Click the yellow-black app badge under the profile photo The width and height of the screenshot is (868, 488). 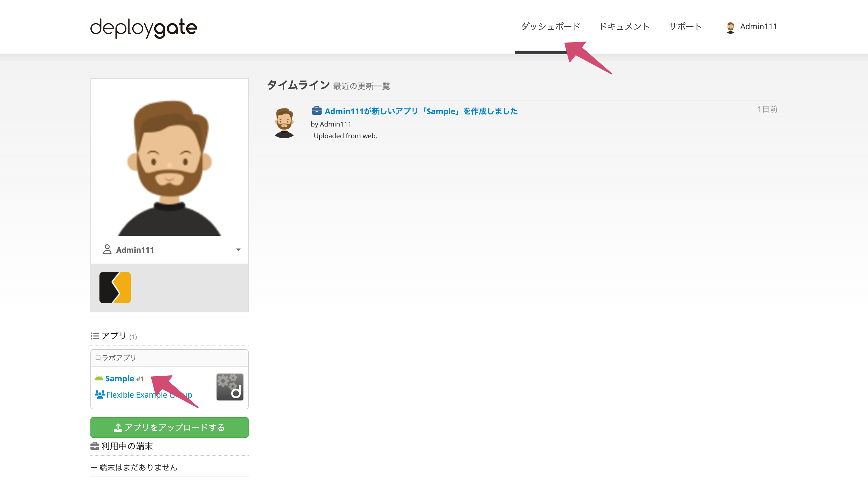pyautogui.click(x=115, y=287)
